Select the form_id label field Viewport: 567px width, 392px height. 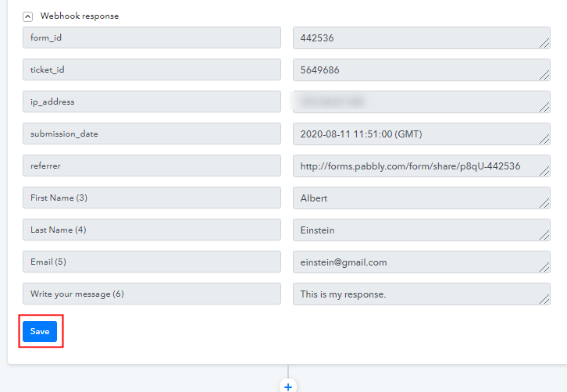point(152,37)
